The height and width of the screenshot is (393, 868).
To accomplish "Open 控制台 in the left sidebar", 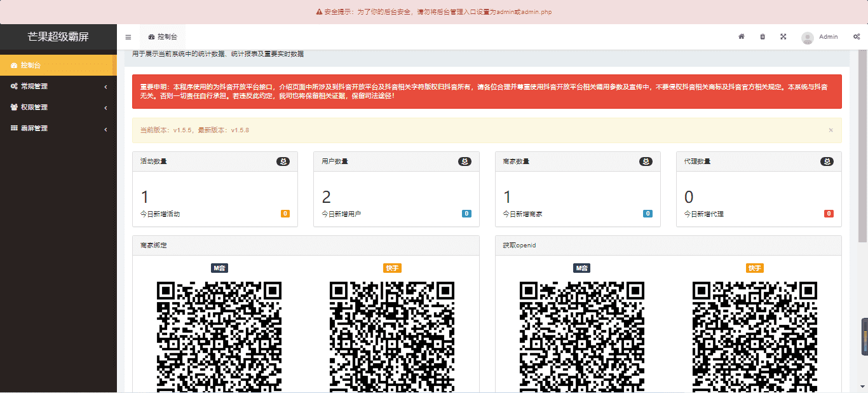I will pyautogui.click(x=58, y=65).
